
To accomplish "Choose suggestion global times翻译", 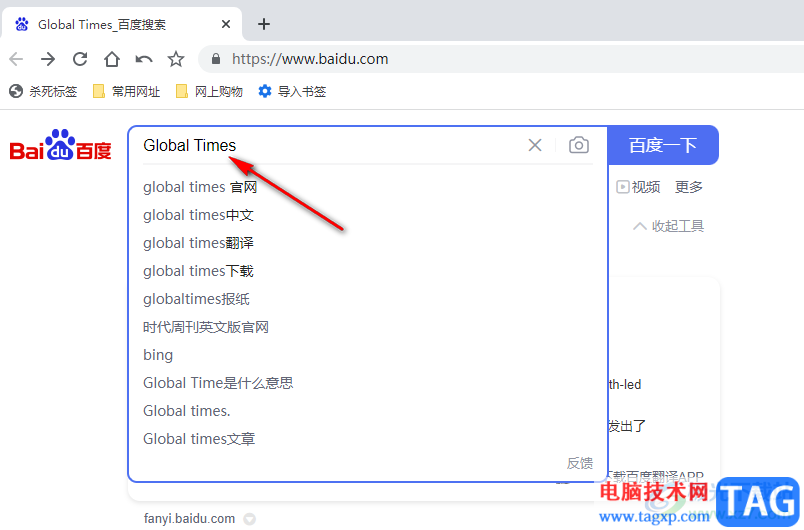I will (198, 243).
